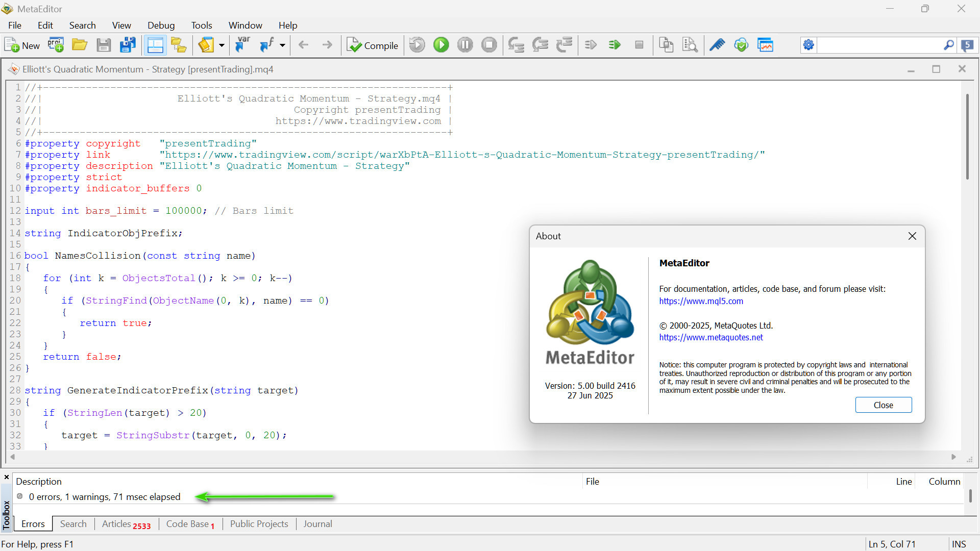Click the Save All floppy disks icon
980x551 pixels.
pos(128,45)
